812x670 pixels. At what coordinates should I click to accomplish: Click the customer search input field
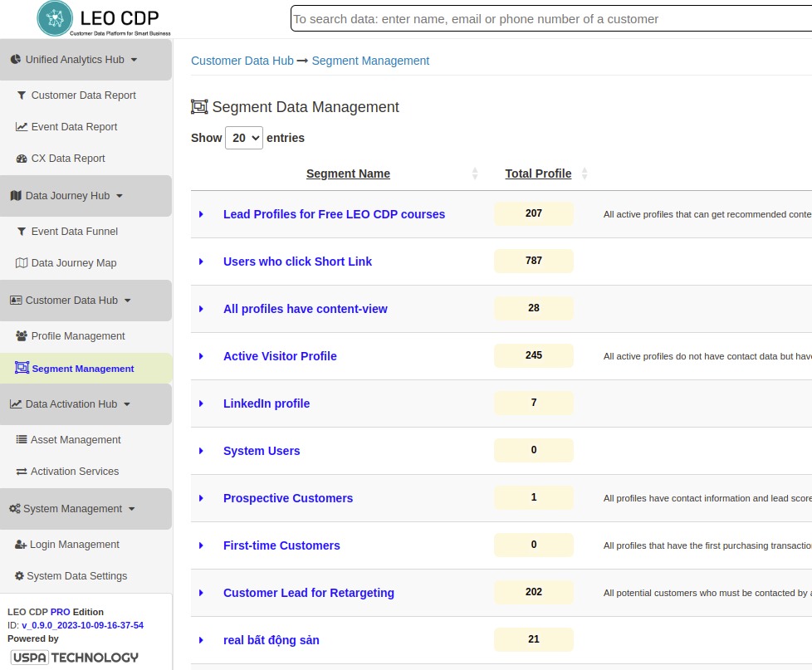point(551,18)
